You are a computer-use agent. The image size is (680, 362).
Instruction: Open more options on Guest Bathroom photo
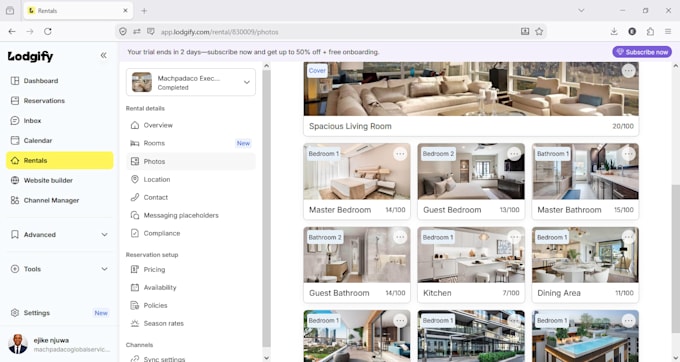(x=400, y=237)
